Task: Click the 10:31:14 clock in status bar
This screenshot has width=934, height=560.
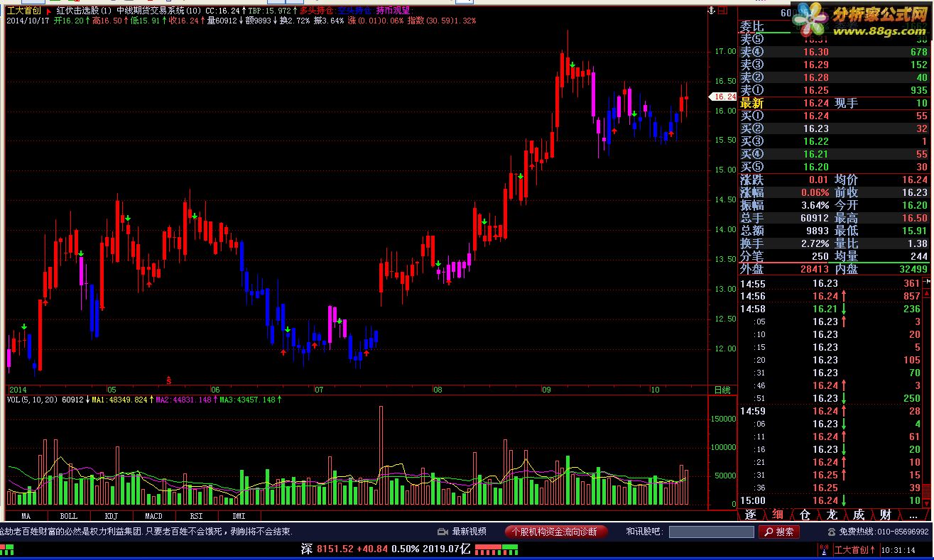Action: [x=899, y=549]
